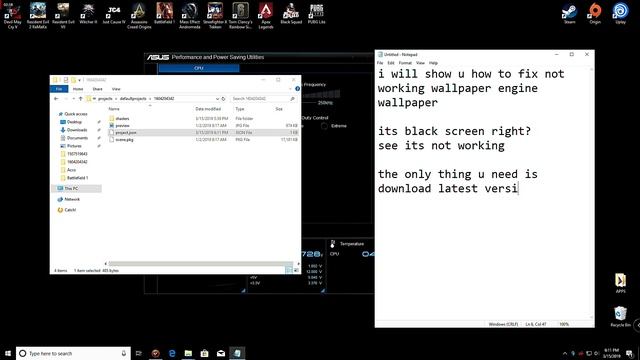
Task: Launch Apex Legends desktop shortcut
Action: pos(266,16)
